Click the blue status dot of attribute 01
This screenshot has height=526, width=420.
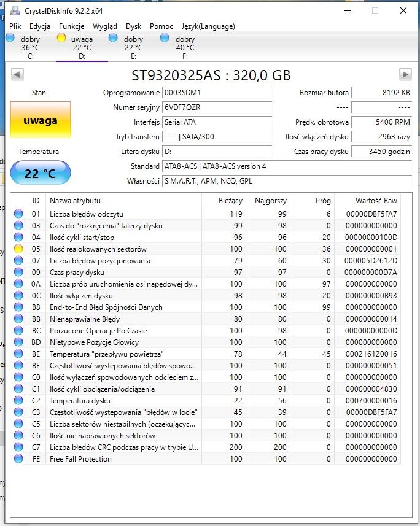pos(18,214)
